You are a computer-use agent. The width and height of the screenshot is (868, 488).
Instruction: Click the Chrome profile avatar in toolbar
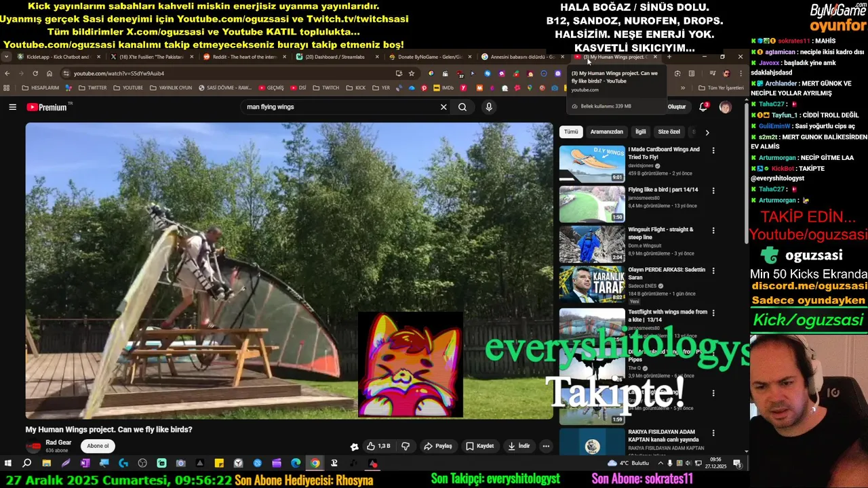726,73
